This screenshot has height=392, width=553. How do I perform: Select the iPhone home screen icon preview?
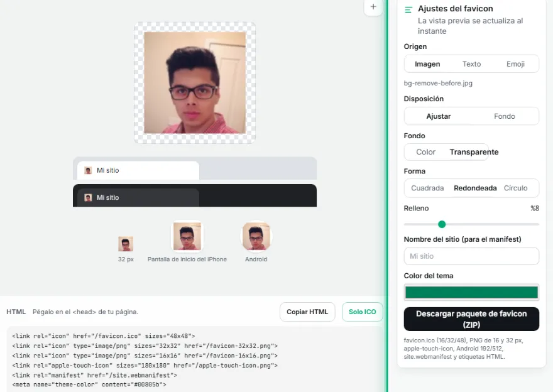(x=187, y=236)
